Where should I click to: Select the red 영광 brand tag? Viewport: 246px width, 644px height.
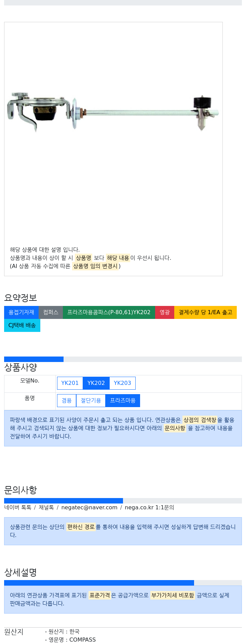tap(165, 312)
